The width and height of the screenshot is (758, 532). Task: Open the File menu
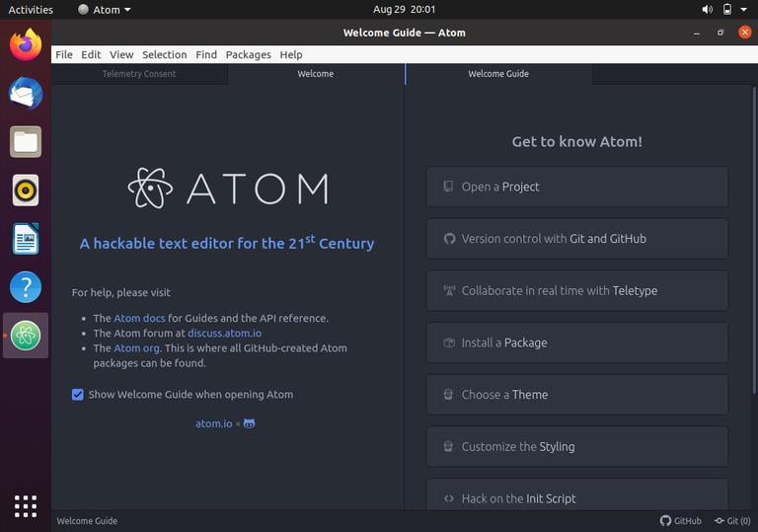pos(64,54)
